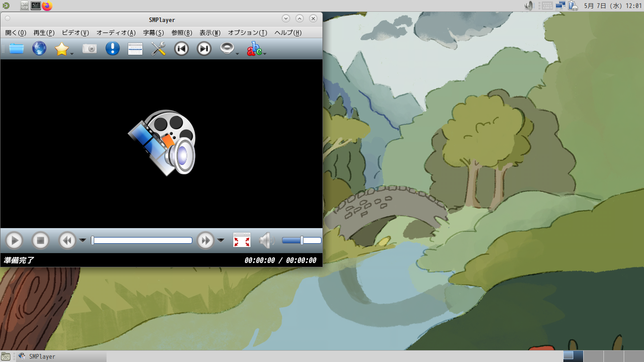Image resolution: width=644 pixels, height=362 pixels.
Task: Click the 準備完了 status text
Action: pyautogui.click(x=19, y=260)
